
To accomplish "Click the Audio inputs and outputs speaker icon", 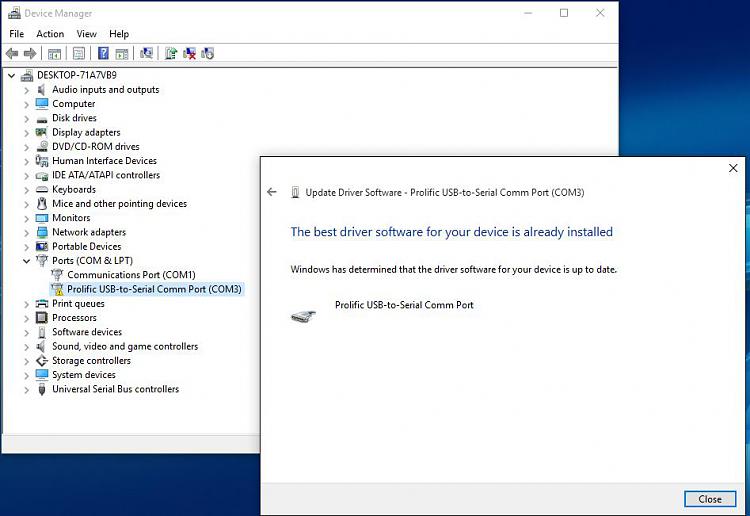I will click(42, 89).
